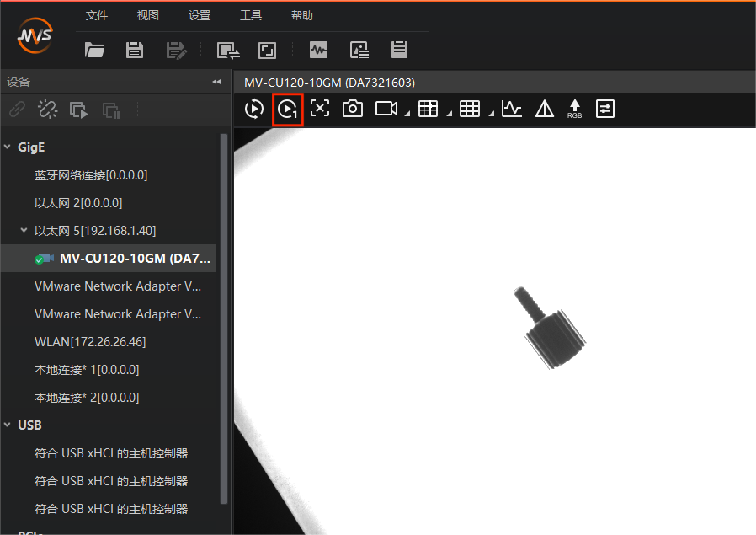Click the MVS logo
This screenshot has width=756, height=535.
pyautogui.click(x=35, y=35)
